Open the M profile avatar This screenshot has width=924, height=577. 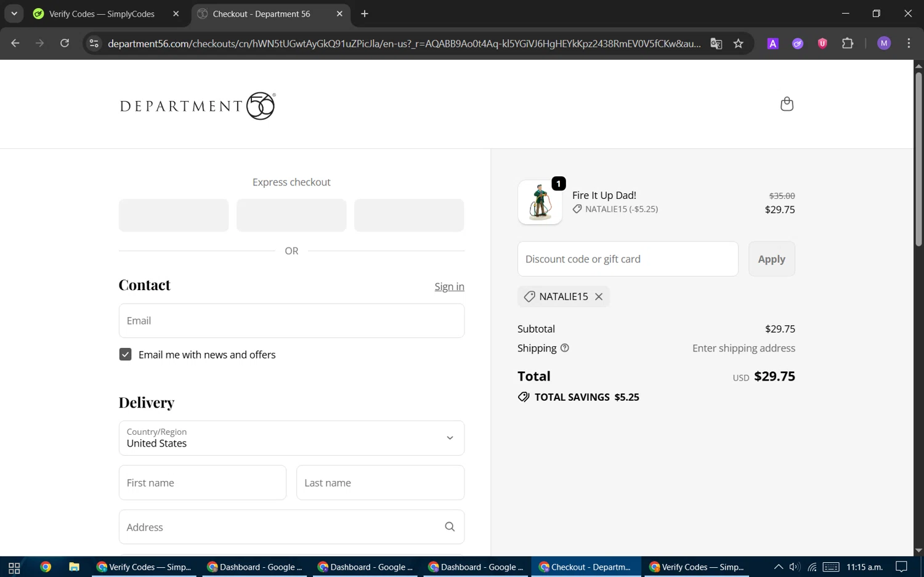[x=884, y=43]
